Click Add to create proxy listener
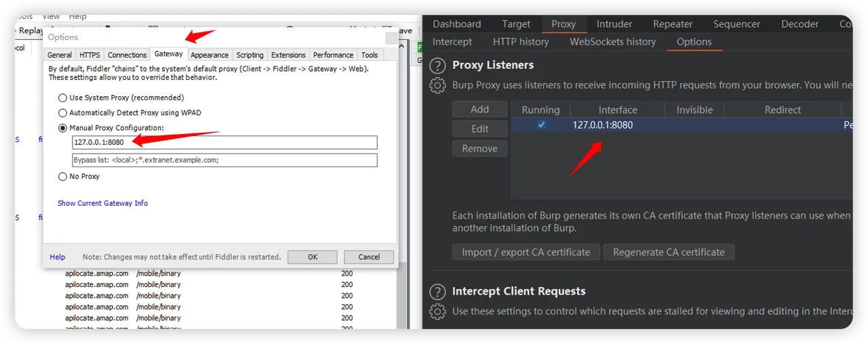 479,109
